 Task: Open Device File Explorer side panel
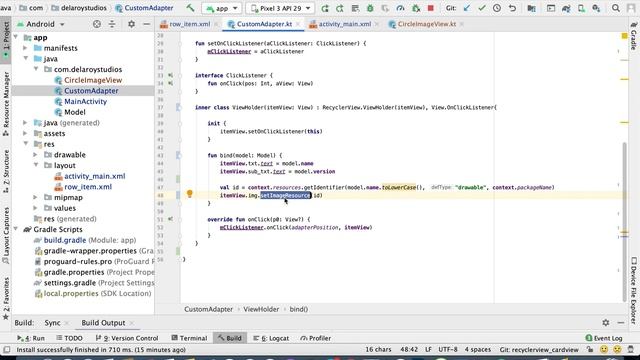pos(633,291)
